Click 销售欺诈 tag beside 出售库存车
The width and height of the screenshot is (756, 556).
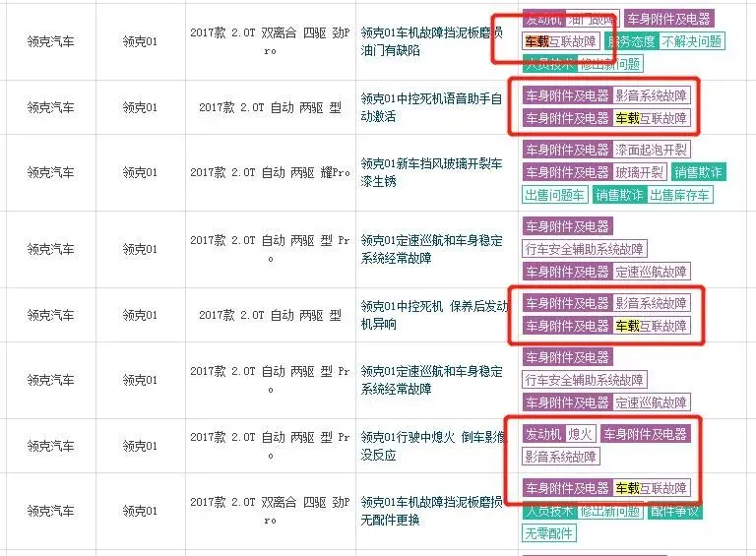pos(619,195)
